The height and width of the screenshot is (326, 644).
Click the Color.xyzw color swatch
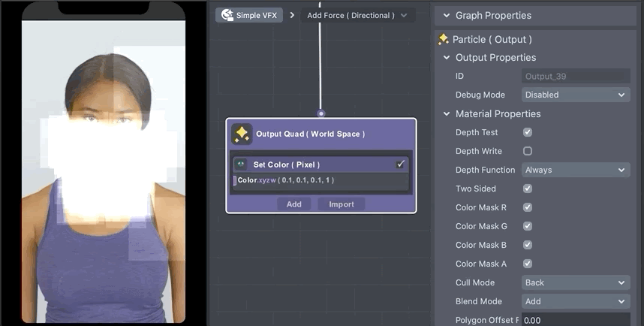pyautogui.click(x=235, y=180)
